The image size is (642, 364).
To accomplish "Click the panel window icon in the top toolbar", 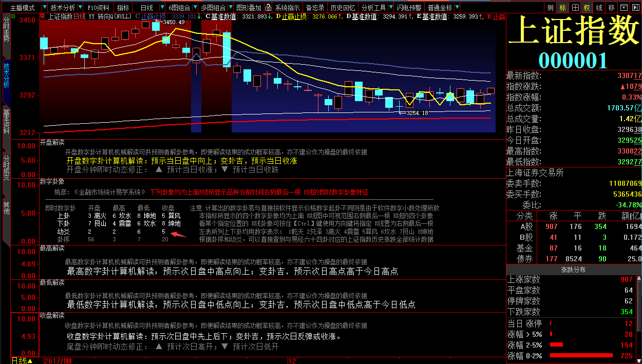I will tap(624, 8).
